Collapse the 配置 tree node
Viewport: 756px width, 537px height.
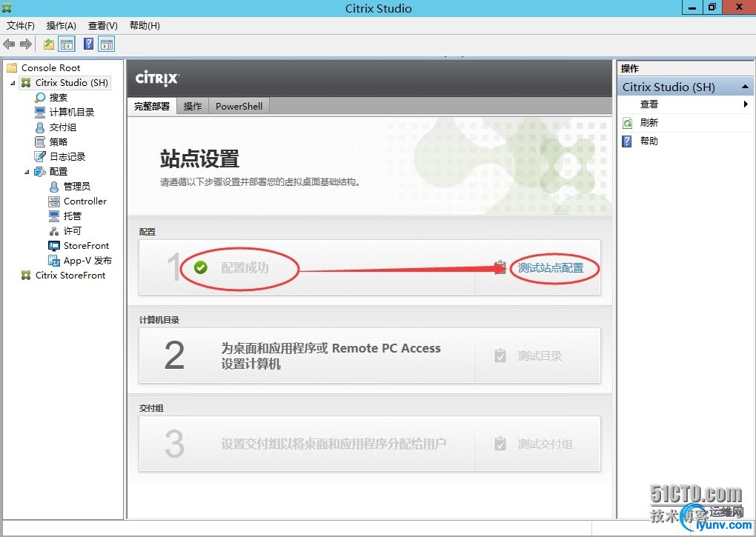coord(27,172)
